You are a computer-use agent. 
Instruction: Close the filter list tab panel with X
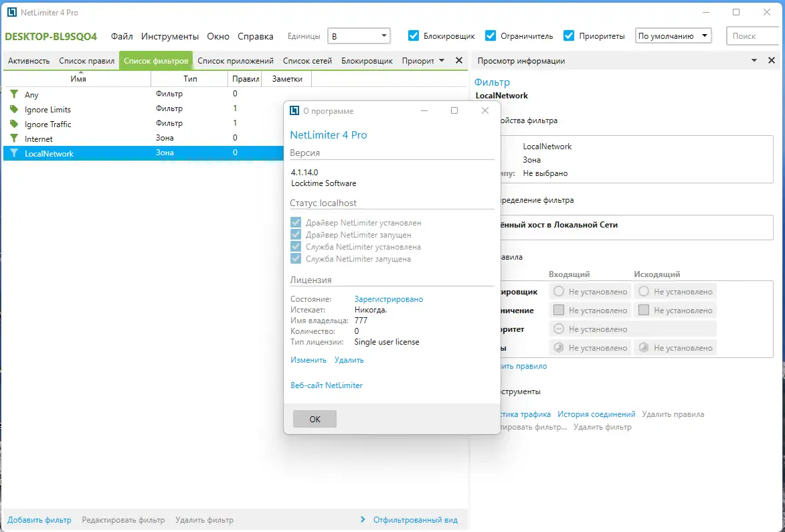[458, 60]
